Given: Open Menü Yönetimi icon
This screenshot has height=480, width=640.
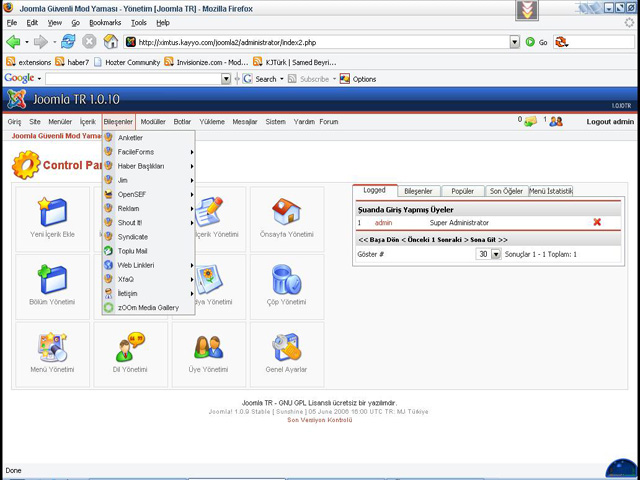Looking at the screenshot, I should click(x=52, y=347).
